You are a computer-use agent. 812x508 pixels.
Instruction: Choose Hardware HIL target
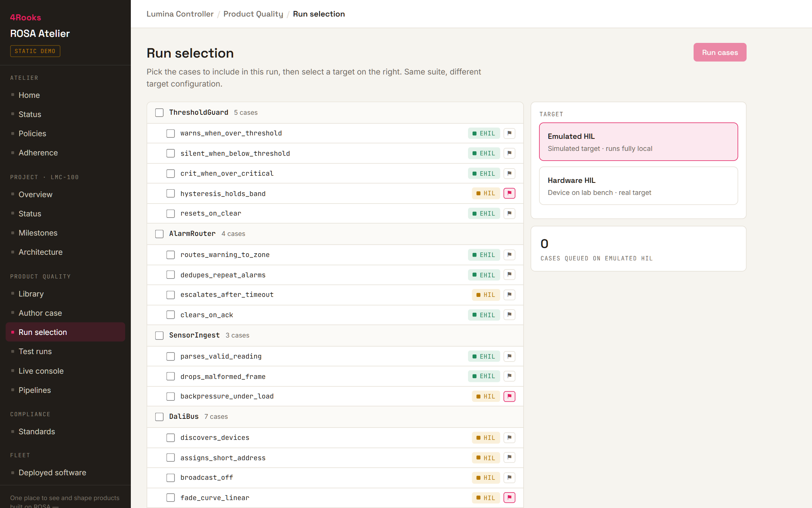638,186
